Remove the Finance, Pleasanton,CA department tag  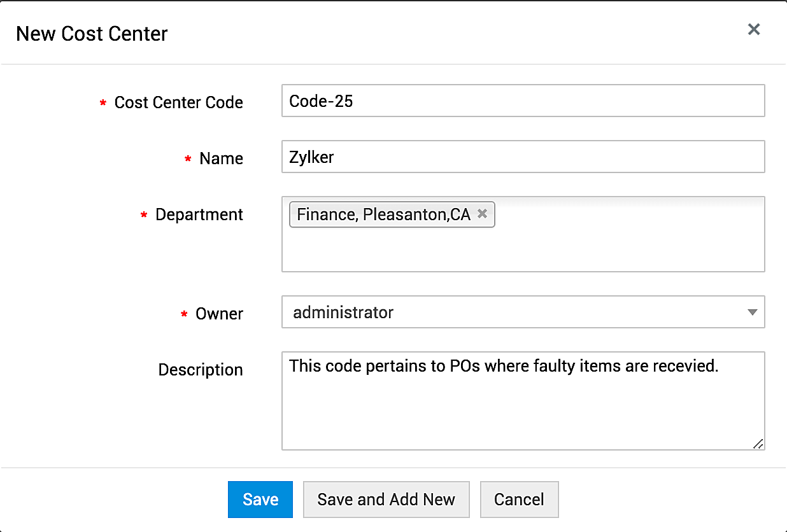483,214
